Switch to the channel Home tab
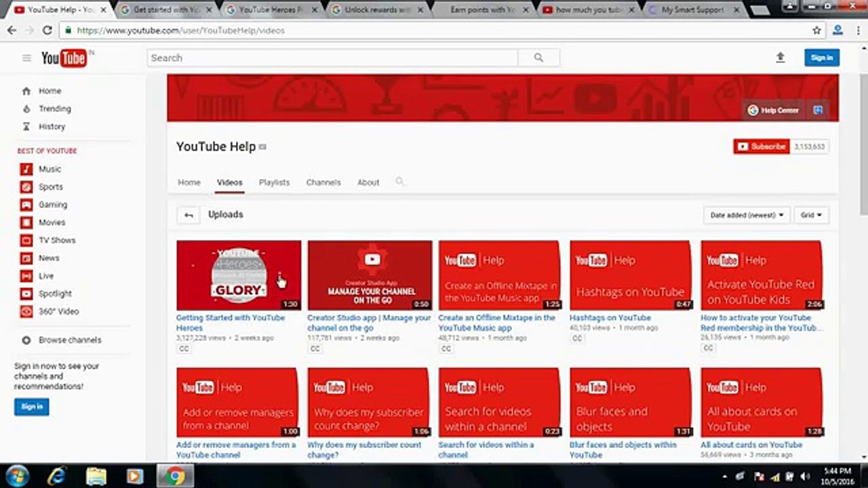 pos(189,182)
